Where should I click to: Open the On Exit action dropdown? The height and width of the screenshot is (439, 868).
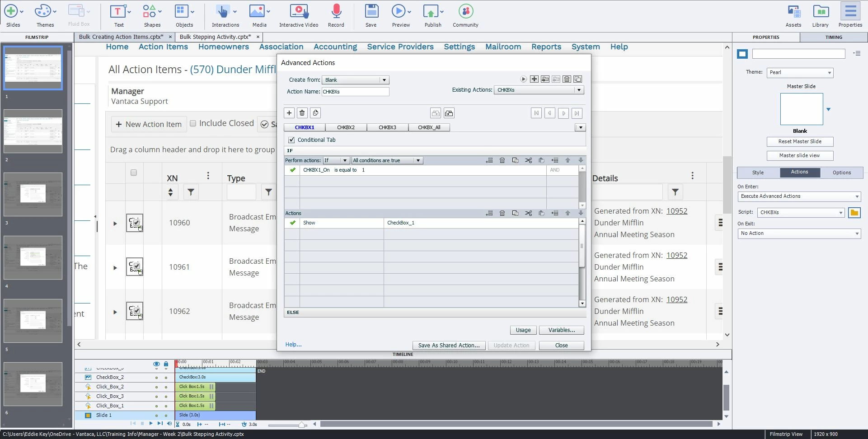(799, 234)
